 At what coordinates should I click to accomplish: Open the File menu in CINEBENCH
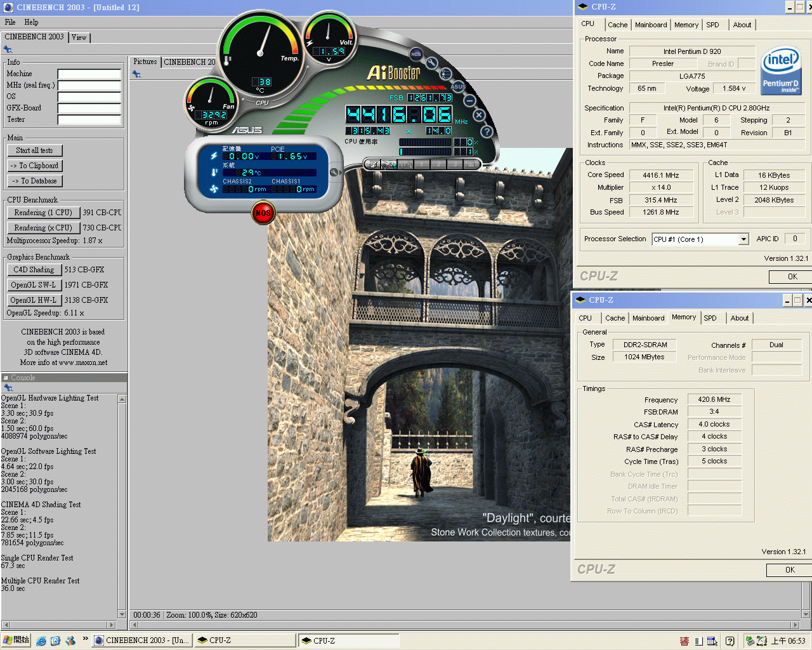click(x=10, y=22)
